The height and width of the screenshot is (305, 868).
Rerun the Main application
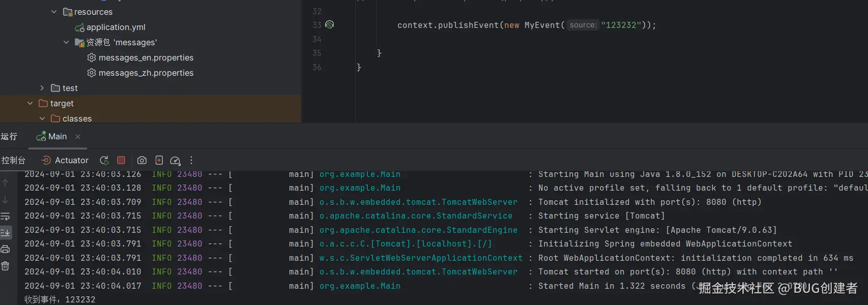[x=104, y=160]
